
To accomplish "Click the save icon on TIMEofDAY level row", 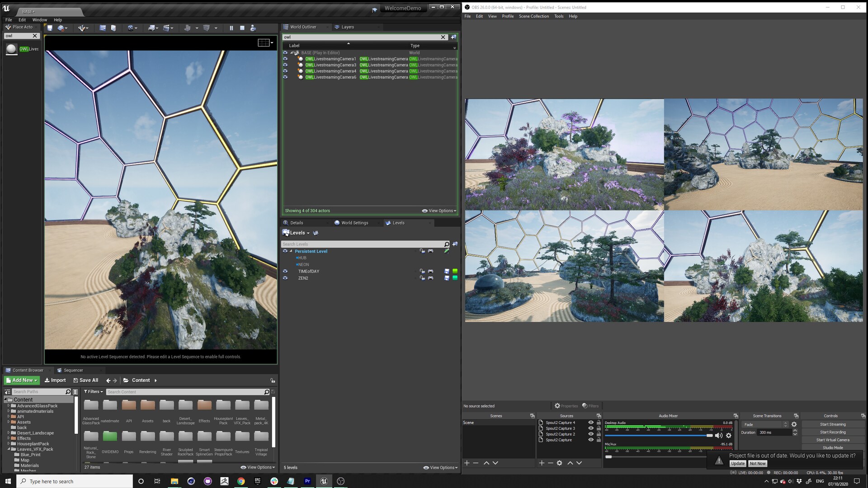I will pos(447,272).
